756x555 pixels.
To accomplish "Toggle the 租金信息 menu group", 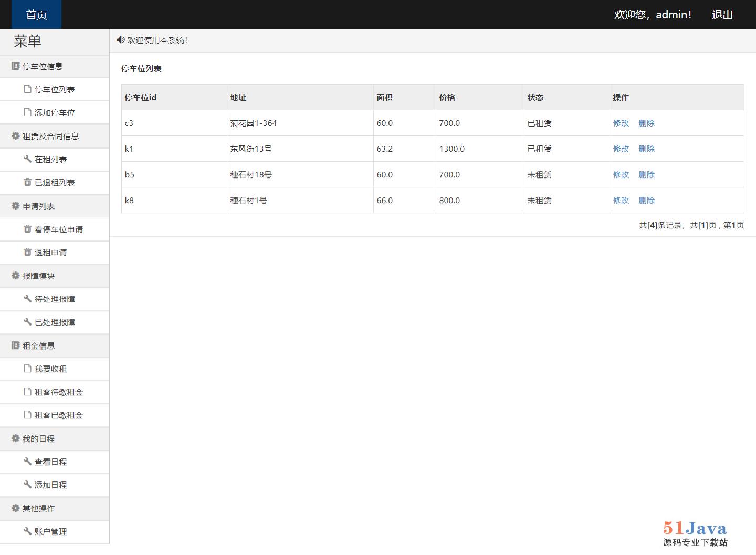I will [38, 345].
